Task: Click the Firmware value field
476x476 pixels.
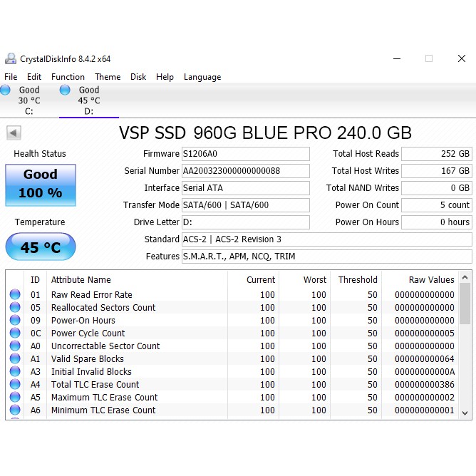Action: click(x=245, y=154)
